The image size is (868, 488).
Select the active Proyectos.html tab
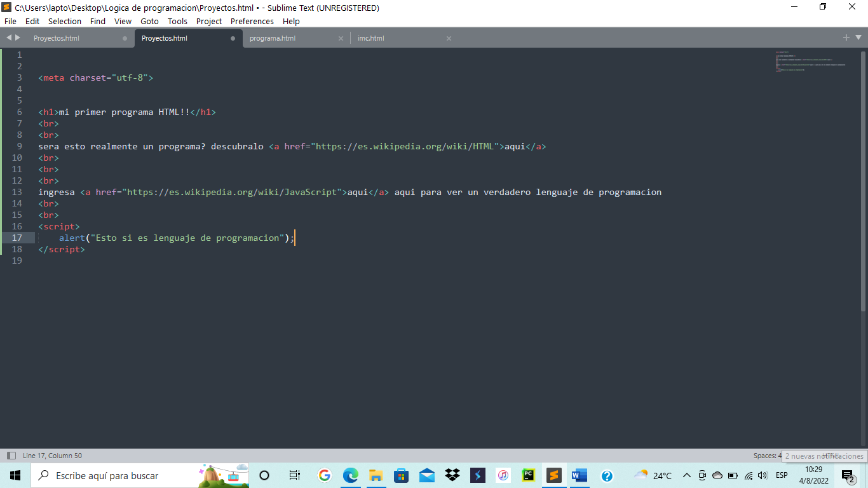pyautogui.click(x=187, y=38)
